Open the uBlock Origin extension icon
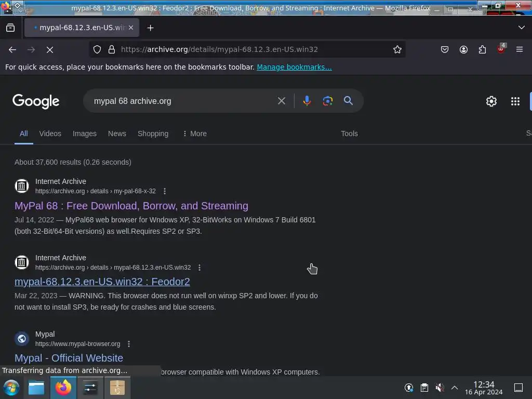The width and height of the screenshot is (532, 399). tap(501, 49)
